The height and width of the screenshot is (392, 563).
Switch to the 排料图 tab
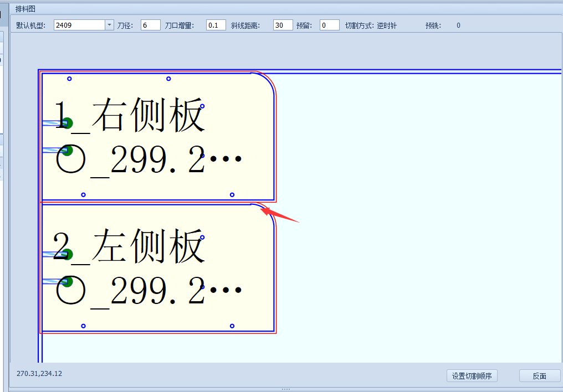pos(25,8)
